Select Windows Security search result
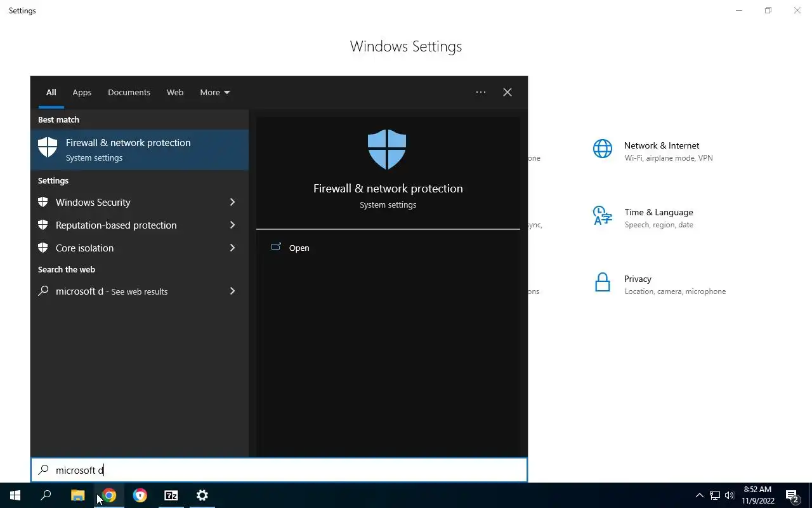The width and height of the screenshot is (812, 508). click(x=140, y=202)
